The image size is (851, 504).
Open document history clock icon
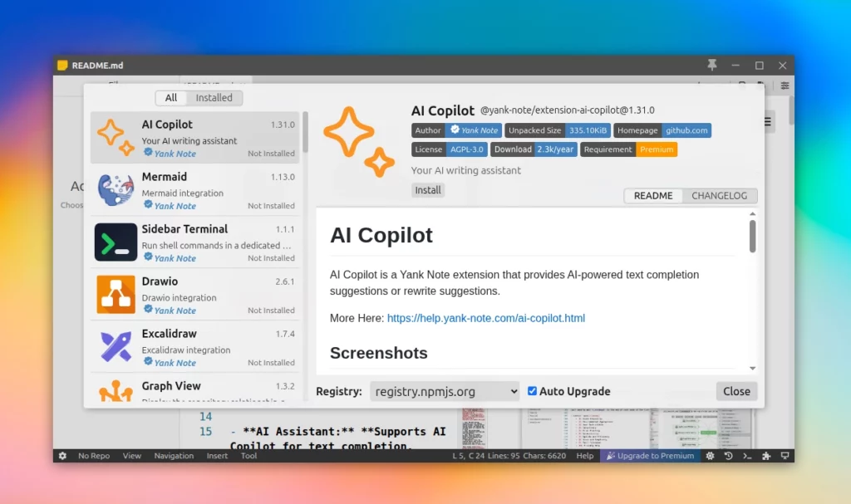point(728,456)
